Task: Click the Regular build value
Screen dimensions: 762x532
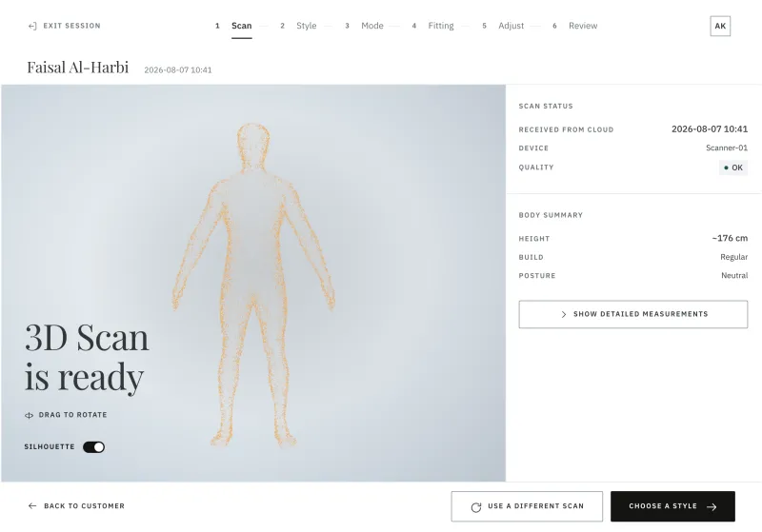Action: [733, 257]
